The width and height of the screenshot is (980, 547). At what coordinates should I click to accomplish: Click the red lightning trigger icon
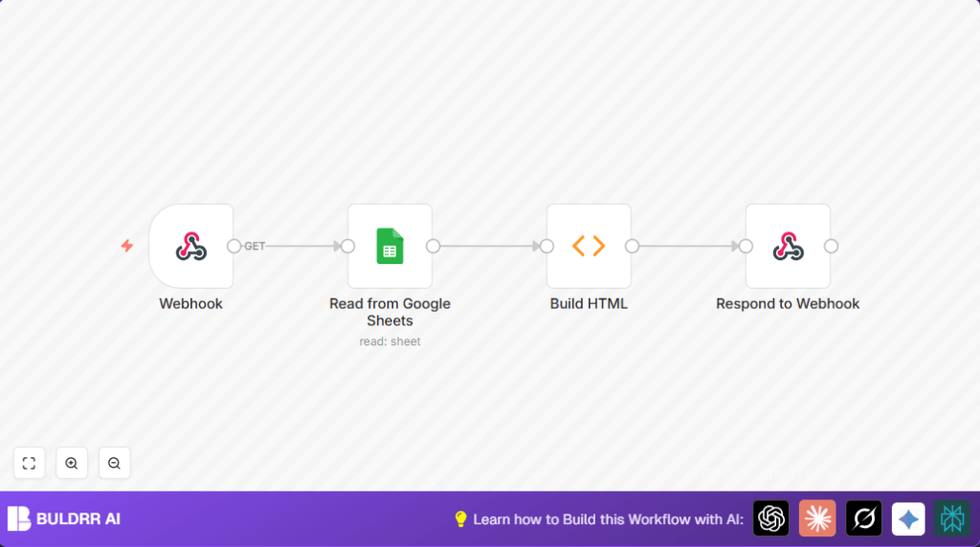(x=127, y=246)
